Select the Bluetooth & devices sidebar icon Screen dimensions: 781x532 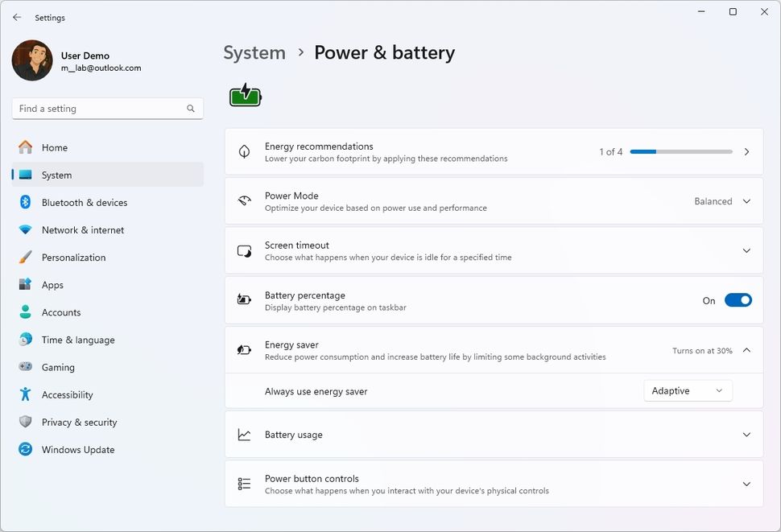coord(25,202)
